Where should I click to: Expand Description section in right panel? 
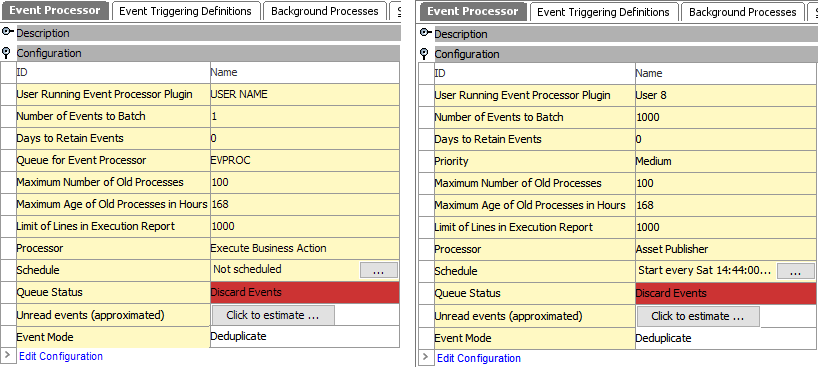pyautogui.click(x=425, y=33)
